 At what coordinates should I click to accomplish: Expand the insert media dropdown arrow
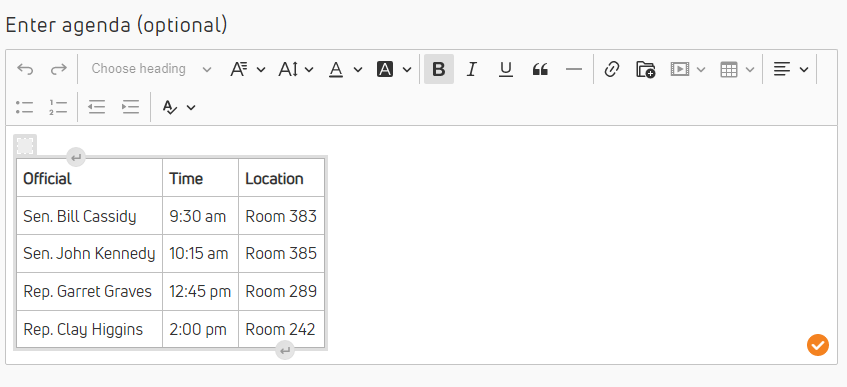click(x=701, y=69)
